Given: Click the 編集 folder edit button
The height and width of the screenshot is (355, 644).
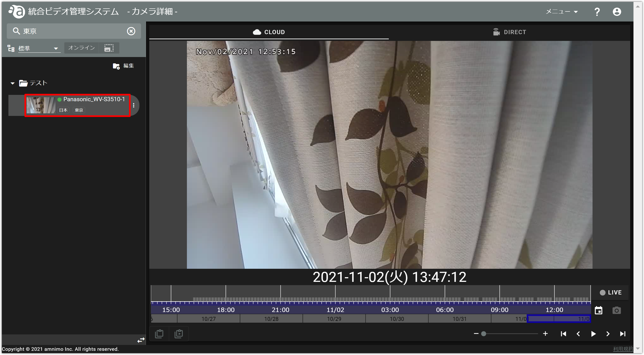Looking at the screenshot, I should [x=123, y=66].
